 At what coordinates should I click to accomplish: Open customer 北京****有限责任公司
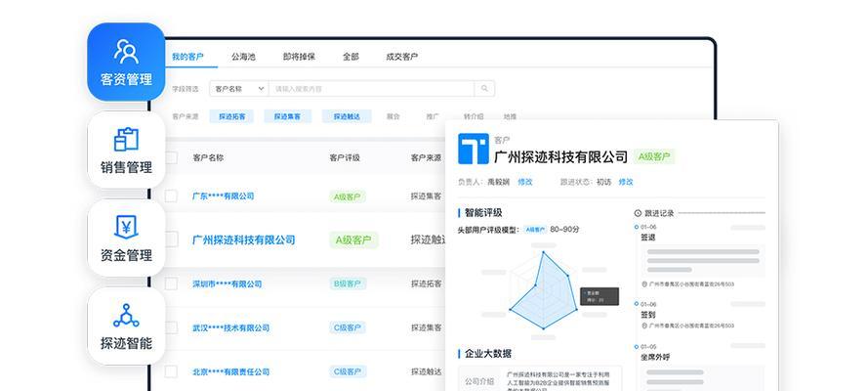(x=230, y=371)
